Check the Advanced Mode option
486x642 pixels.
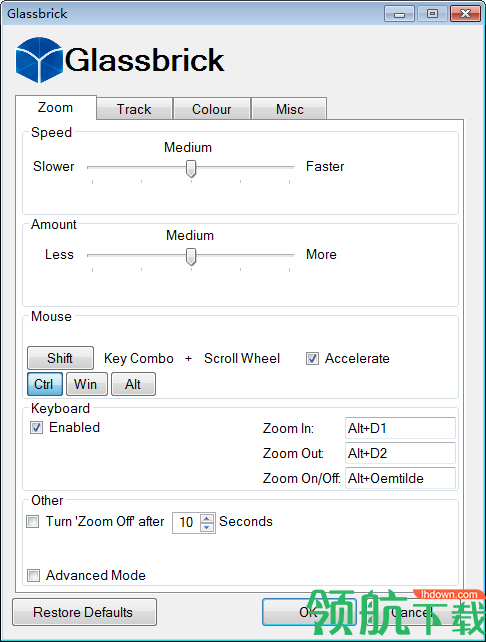(x=34, y=575)
